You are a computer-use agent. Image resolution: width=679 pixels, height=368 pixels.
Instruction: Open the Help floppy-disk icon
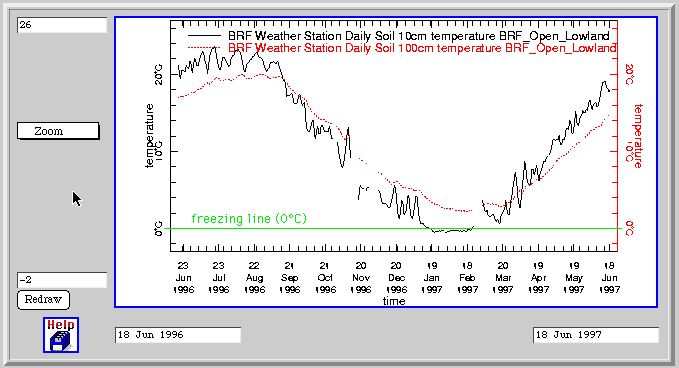(61, 335)
